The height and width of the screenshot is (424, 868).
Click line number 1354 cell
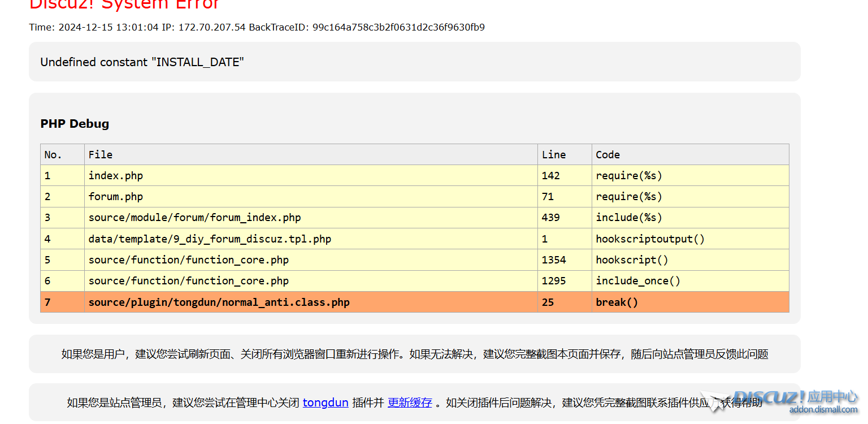[553, 260]
